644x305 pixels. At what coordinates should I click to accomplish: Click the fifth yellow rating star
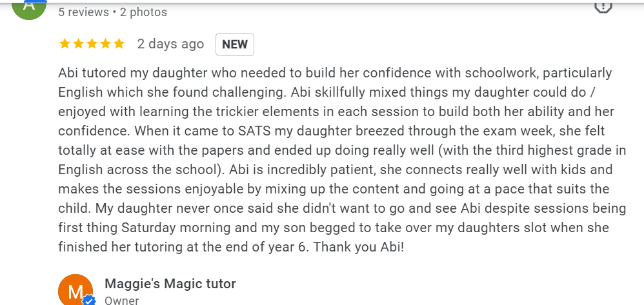pyautogui.click(x=119, y=44)
